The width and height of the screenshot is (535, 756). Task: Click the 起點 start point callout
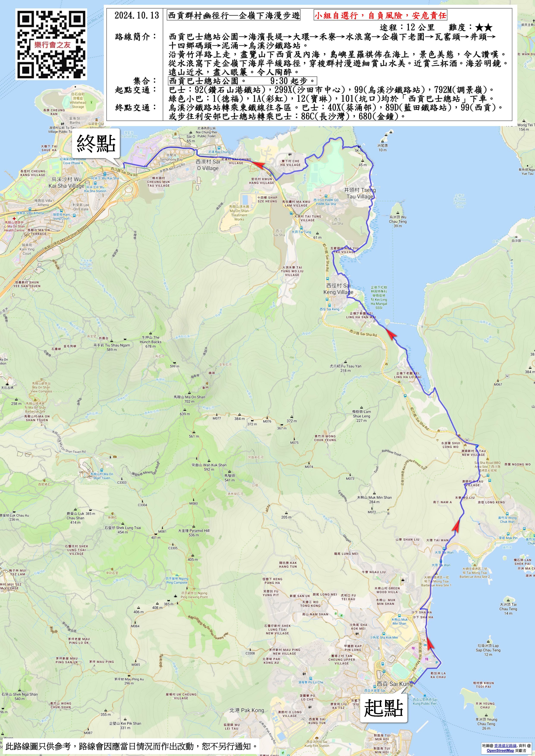point(384,708)
